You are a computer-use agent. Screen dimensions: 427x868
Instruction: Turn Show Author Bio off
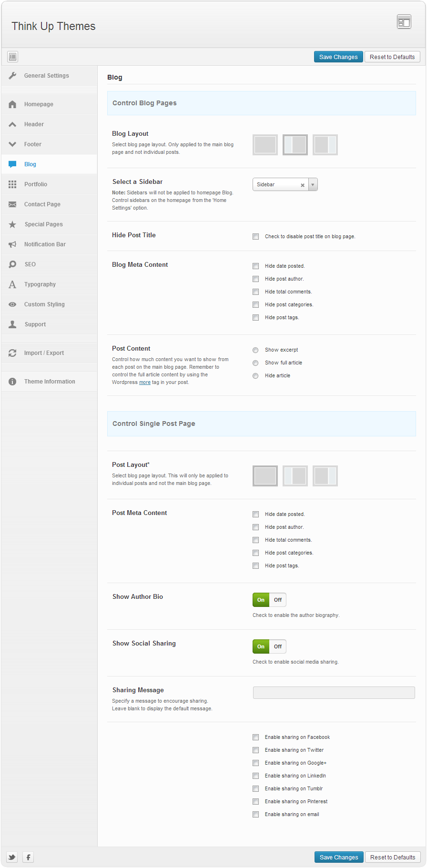click(x=278, y=600)
